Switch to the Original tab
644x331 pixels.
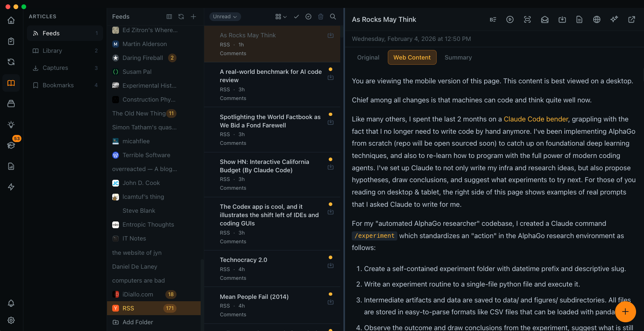tap(368, 58)
